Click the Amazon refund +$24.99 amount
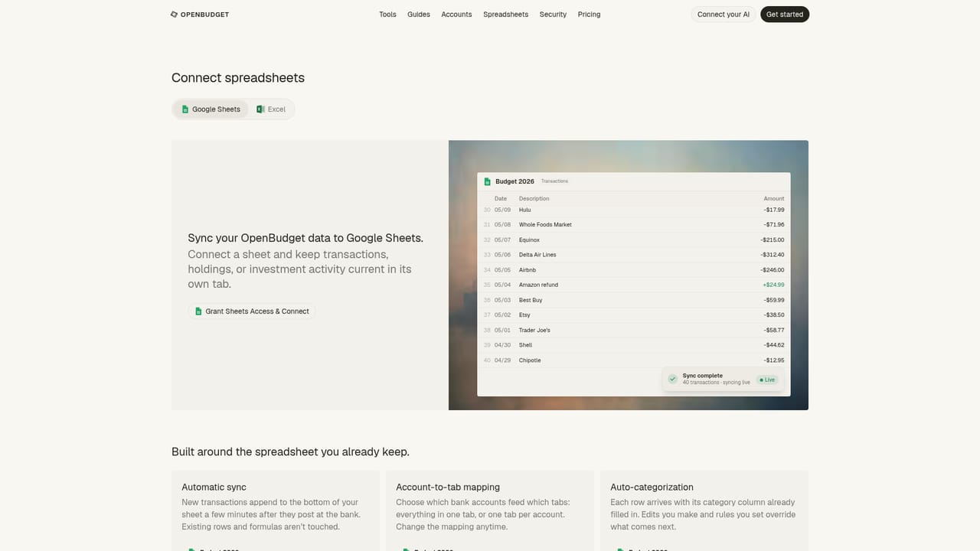Viewport: 980px width, 551px height. pyautogui.click(x=773, y=285)
